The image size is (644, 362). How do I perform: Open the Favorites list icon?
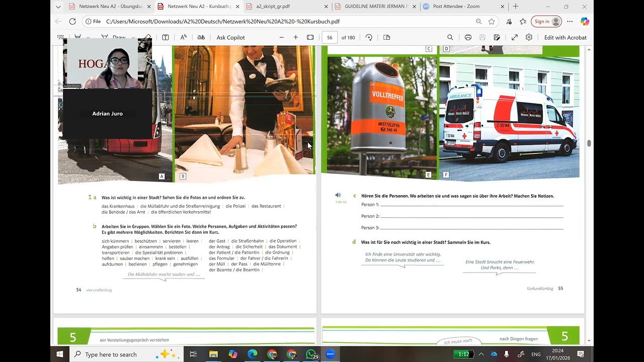click(x=523, y=22)
